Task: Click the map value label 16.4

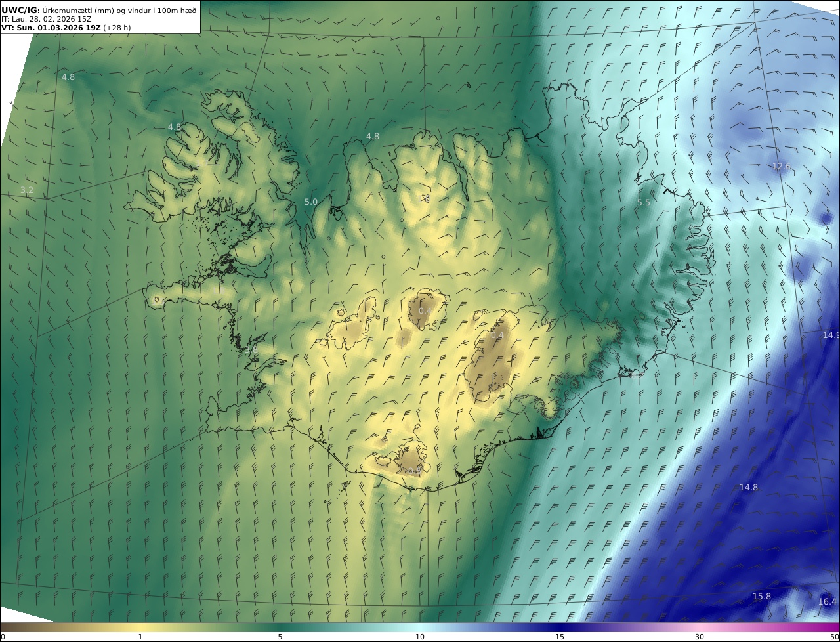Action: [828, 601]
